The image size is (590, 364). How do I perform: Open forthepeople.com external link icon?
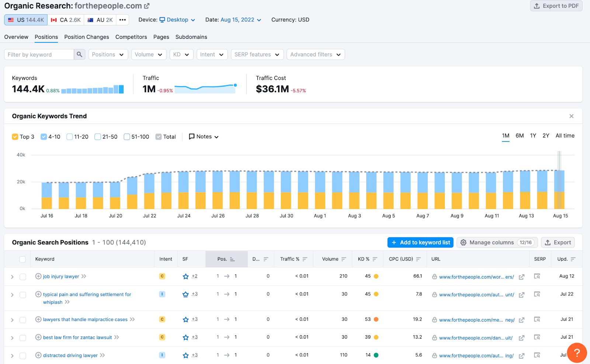pyautogui.click(x=147, y=6)
